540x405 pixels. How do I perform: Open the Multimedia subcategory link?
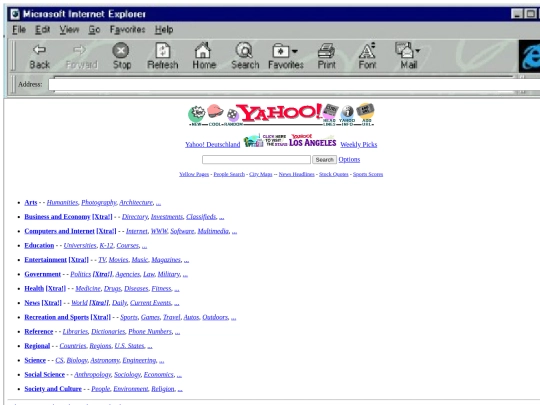[213, 231]
